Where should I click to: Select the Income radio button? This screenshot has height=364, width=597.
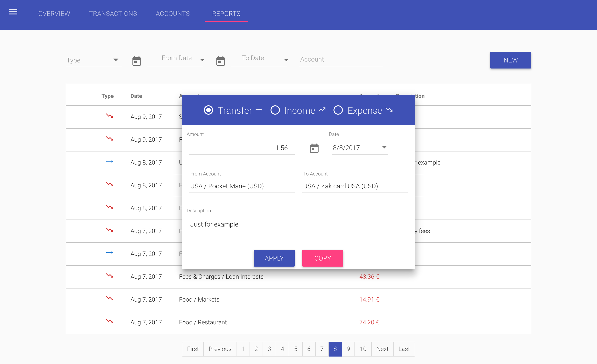(275, 110)
